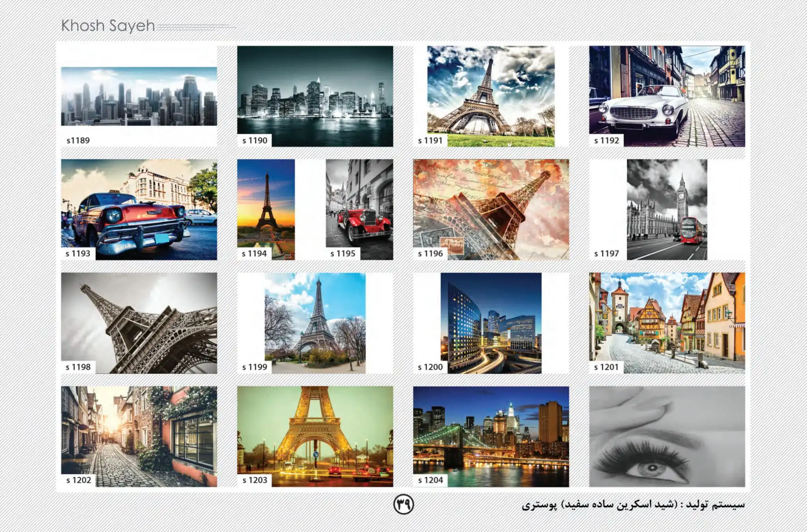The height and width of the screenshot is (532, 807).
Task: Click the s 1196 code label
Action: tap(430, 253)
